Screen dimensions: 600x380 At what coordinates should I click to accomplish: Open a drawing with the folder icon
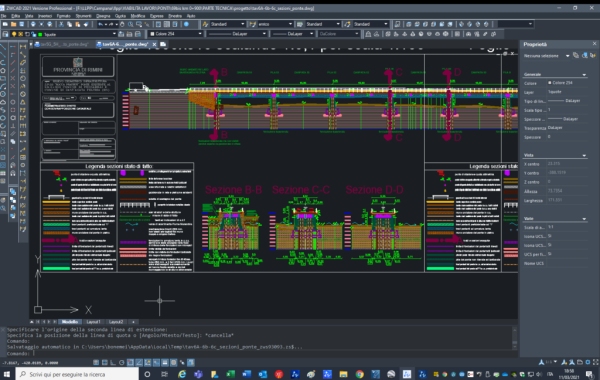tap(13, 24)
